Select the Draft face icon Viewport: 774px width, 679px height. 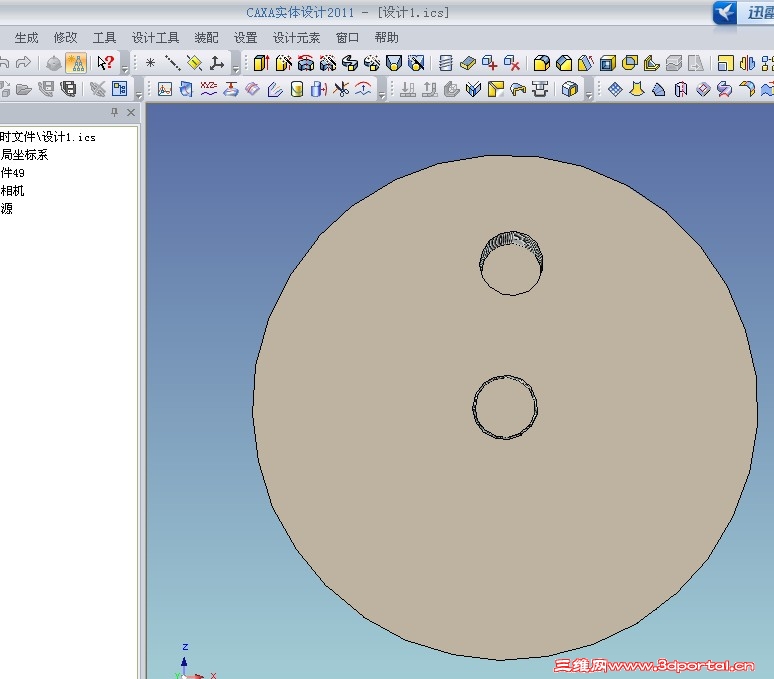[x=585, y=63]
